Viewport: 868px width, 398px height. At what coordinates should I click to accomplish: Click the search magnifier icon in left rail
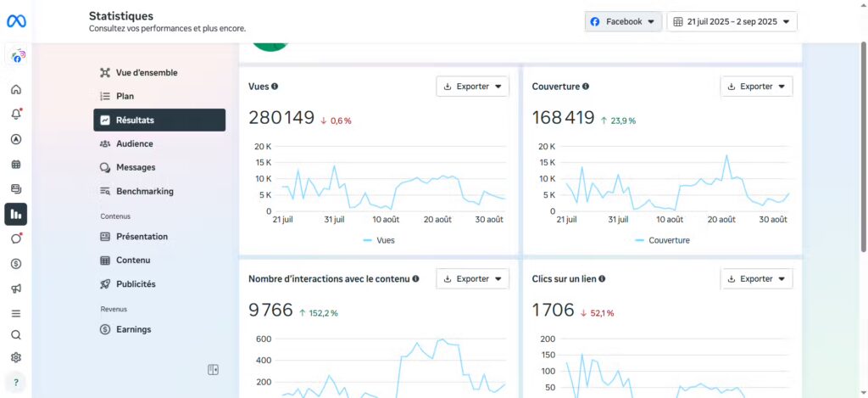pyautogui.click(x=16, y=335)
